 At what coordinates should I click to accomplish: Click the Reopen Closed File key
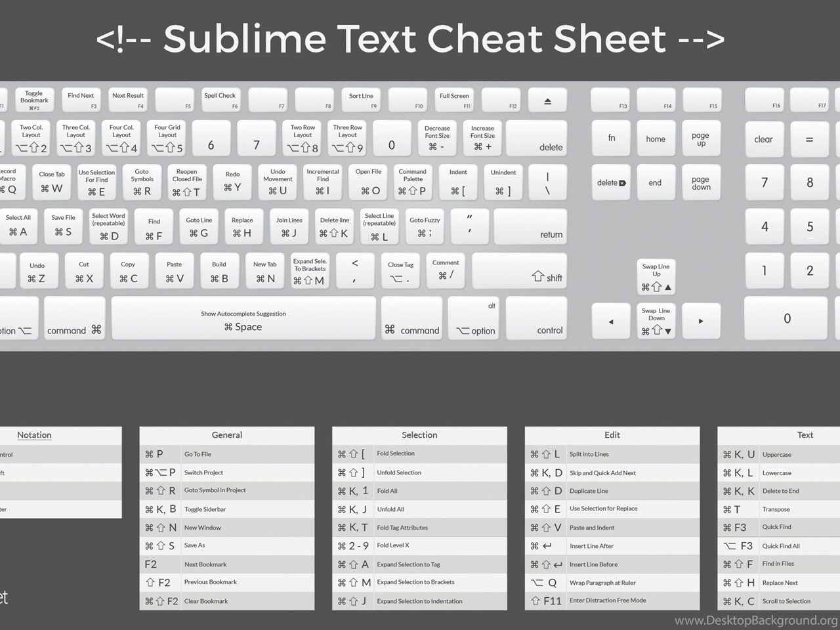187,182
